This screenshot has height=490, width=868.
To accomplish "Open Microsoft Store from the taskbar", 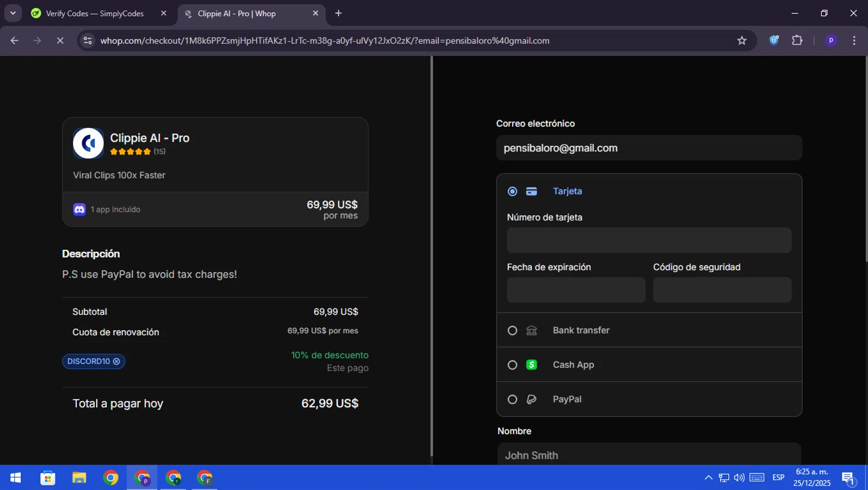I will 47,478.
